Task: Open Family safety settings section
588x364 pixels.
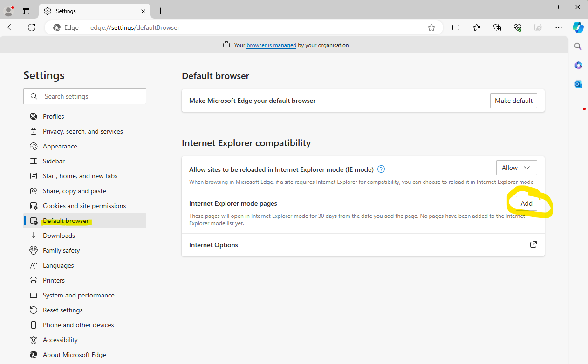Action: pyautogui.click(x=85, y=250)
